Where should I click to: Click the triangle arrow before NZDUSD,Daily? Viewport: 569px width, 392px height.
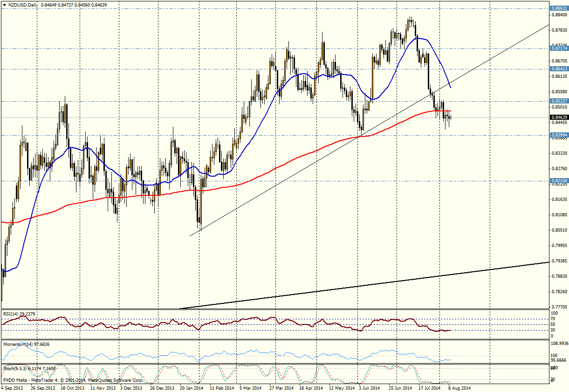point(4,5)
